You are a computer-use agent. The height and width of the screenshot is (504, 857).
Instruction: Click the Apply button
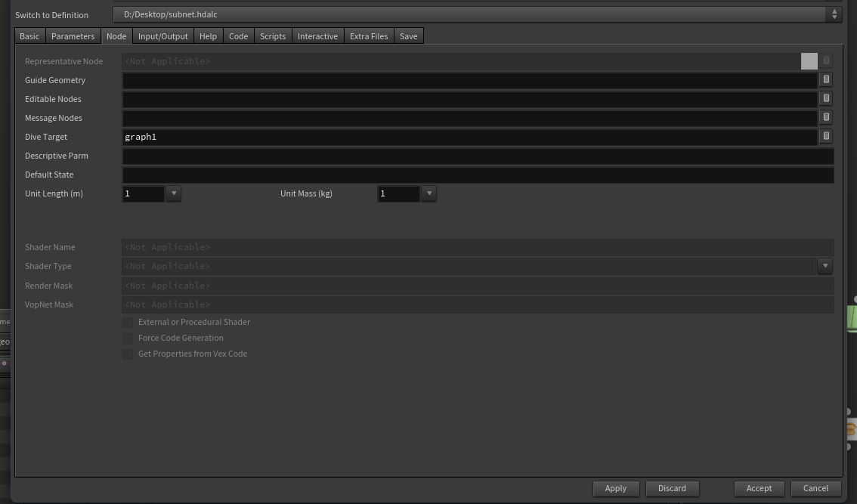616,488
